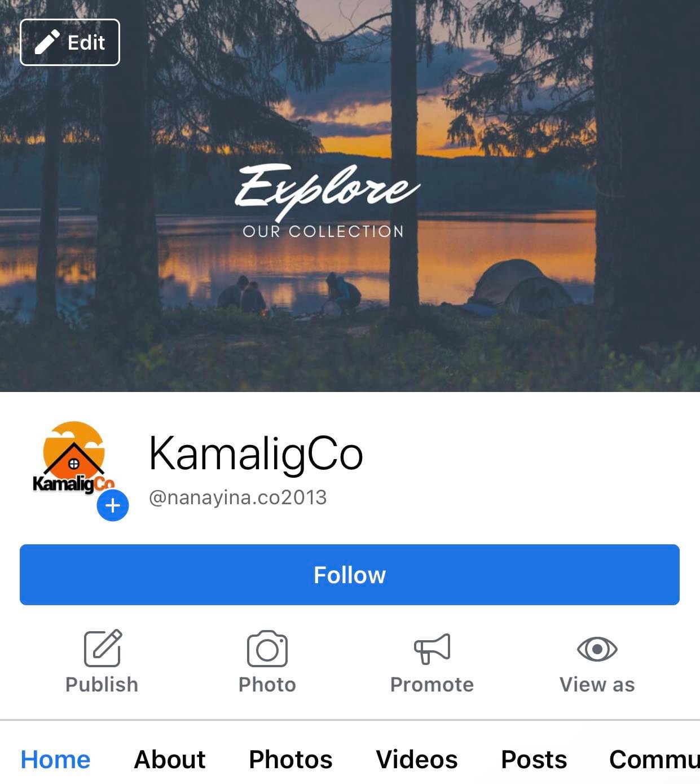Screen dimensions: 700x784
Task: Tap the View as eye icon
Action: [597, 649]
